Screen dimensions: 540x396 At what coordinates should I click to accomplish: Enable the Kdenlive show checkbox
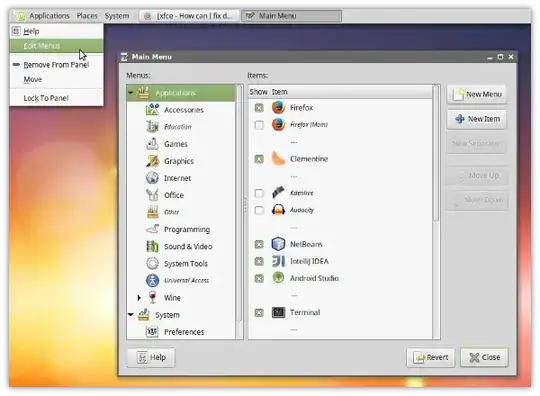[259, 193]
